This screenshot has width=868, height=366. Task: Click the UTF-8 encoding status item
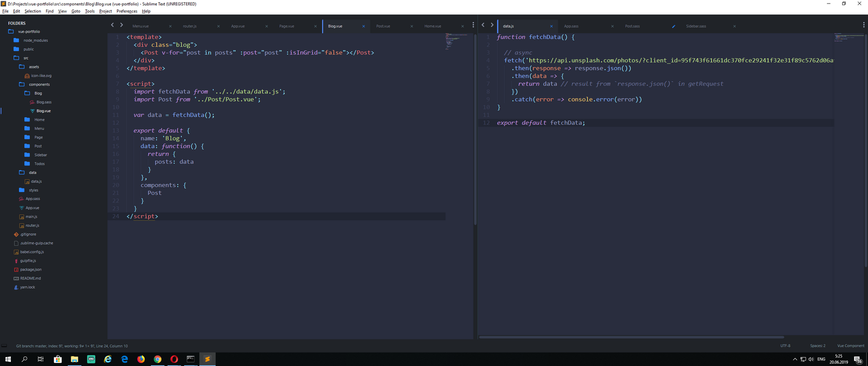785,346
